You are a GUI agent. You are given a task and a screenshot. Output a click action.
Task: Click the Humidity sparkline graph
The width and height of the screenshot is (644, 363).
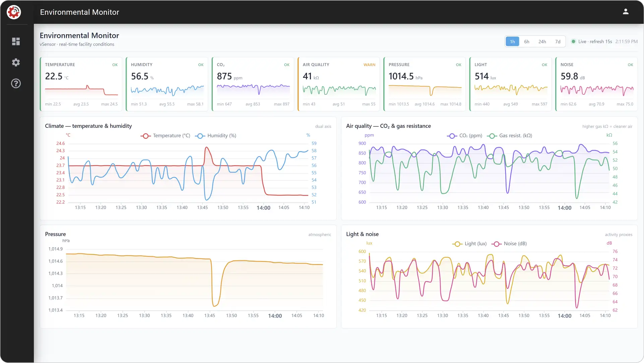click(167, 91)
